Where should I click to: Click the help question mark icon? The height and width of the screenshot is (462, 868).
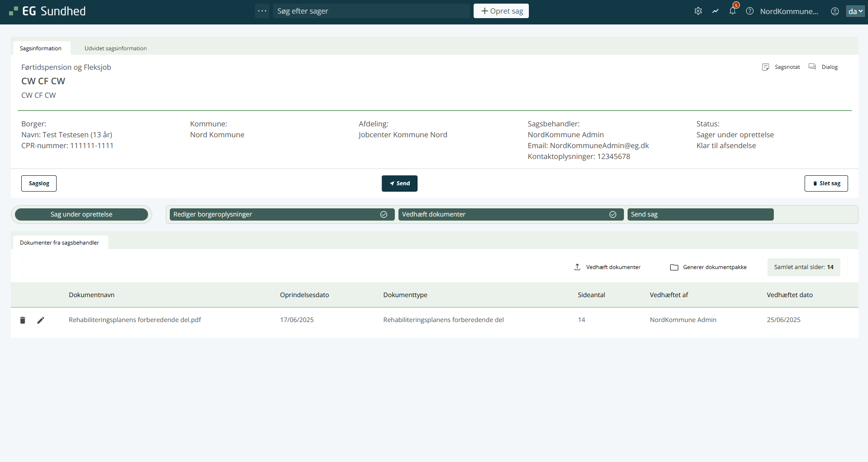pos(750,11)
